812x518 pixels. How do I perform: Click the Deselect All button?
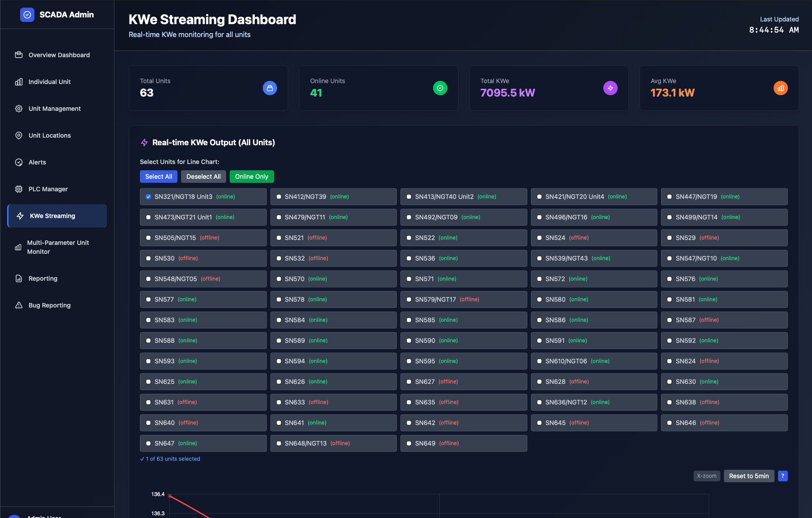pos(203,177)
